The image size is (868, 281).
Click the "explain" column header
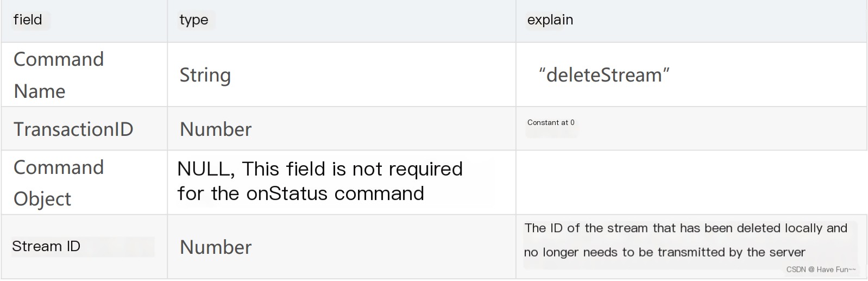550,20
